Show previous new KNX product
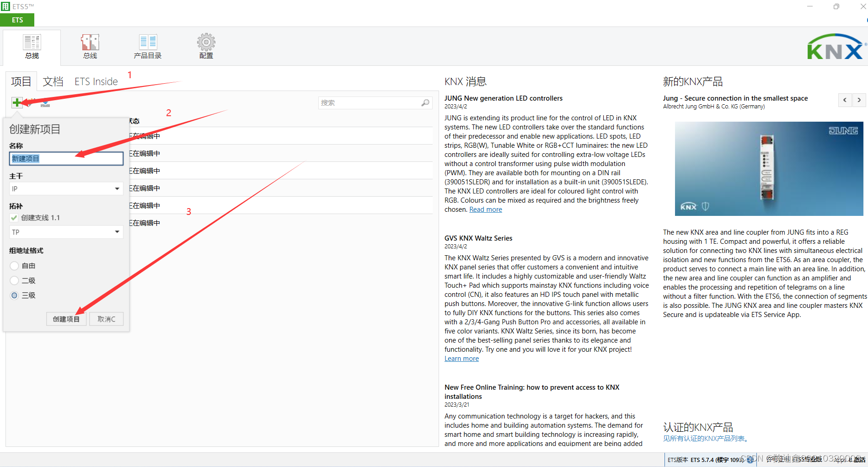 (x=845, y=100)
